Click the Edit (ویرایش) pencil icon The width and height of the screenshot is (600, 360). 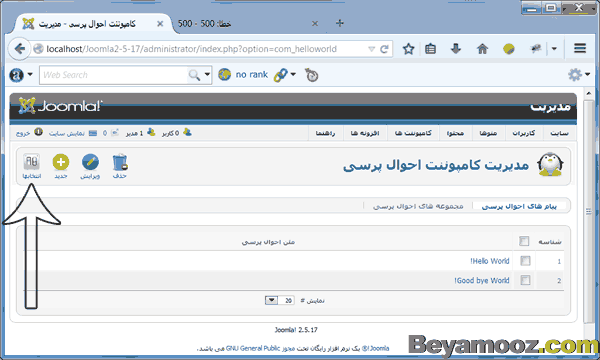pos(90,162)
